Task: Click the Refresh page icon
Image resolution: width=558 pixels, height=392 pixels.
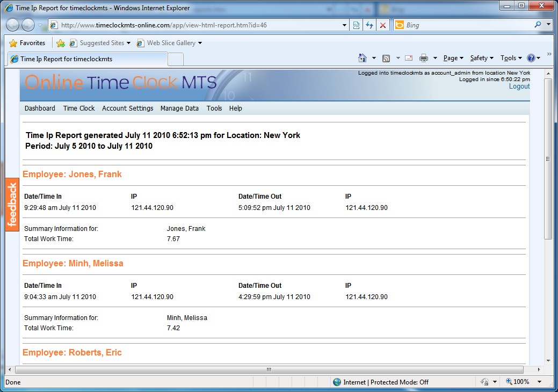Action: click(369, 25)
